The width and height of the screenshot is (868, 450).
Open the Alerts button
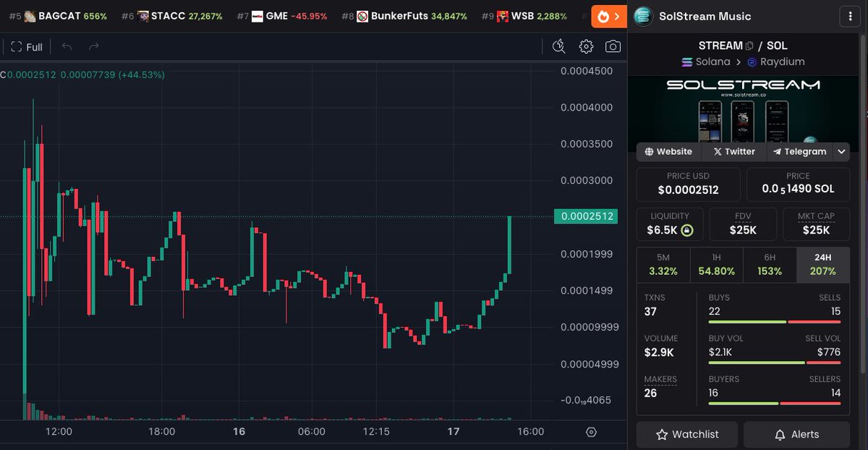tap(796, 435)
